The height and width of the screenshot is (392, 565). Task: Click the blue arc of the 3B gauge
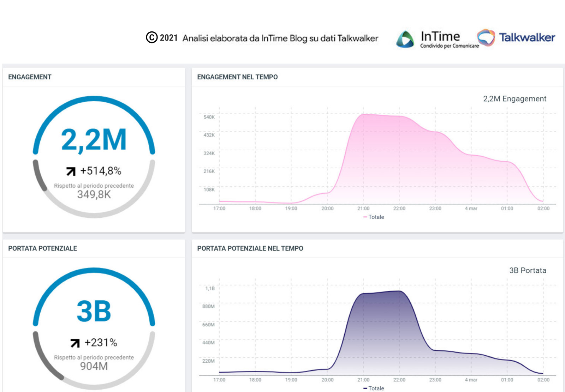point(94,270)
